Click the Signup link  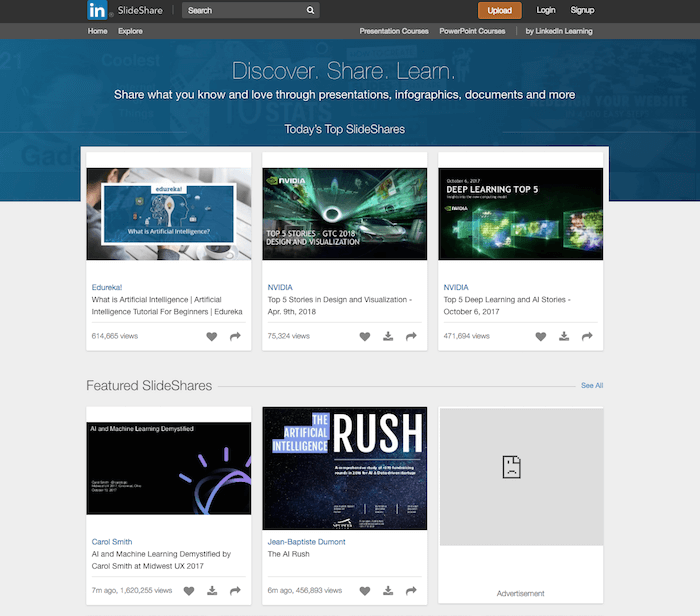point(582,10)
